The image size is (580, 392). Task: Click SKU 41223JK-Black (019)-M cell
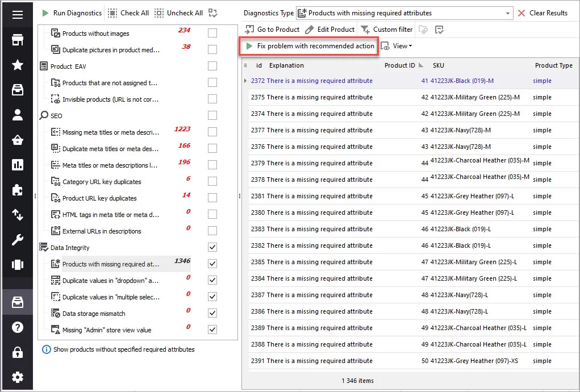pyautogui.click(x=462, y=81)
